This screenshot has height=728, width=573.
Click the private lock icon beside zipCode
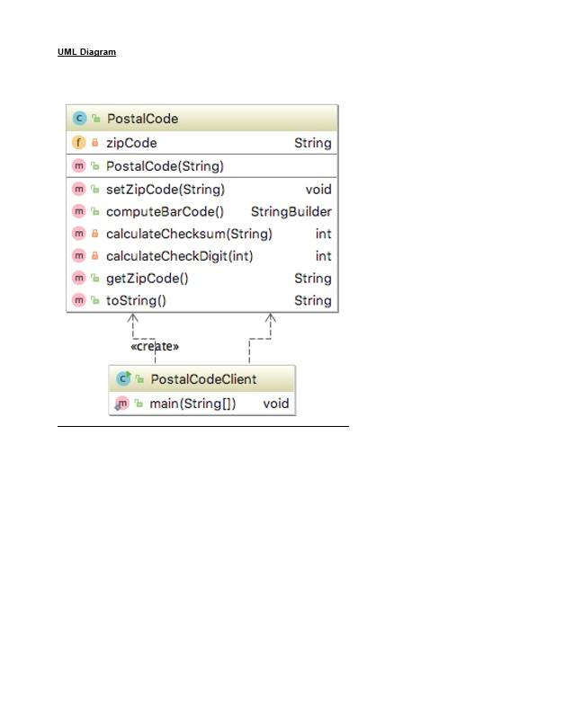[94, 143]
